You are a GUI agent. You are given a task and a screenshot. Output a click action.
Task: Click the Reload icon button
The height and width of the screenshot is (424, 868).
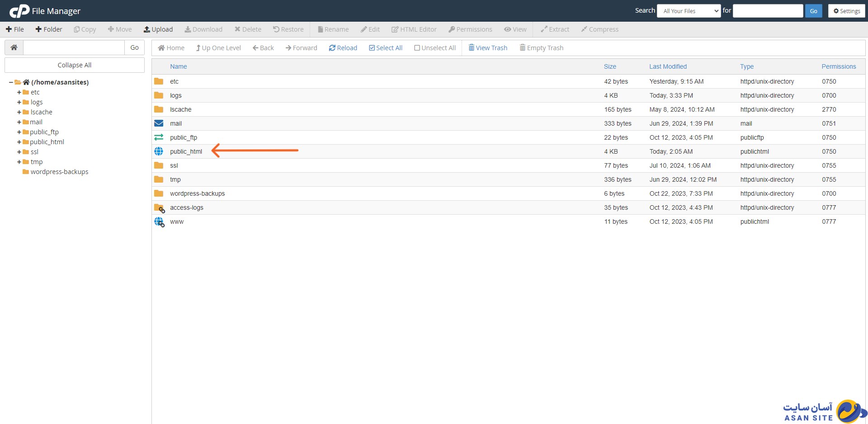coord(332,48)
